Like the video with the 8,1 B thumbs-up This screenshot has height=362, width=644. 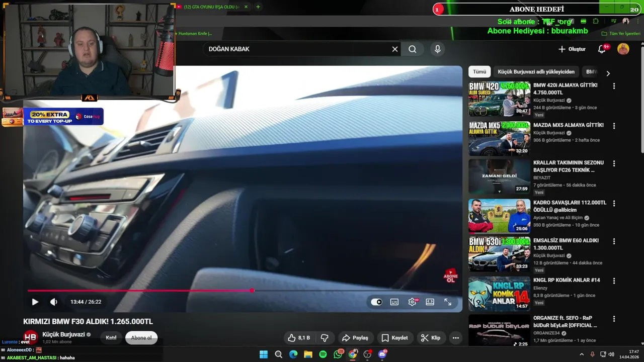(x=299, y=338)
